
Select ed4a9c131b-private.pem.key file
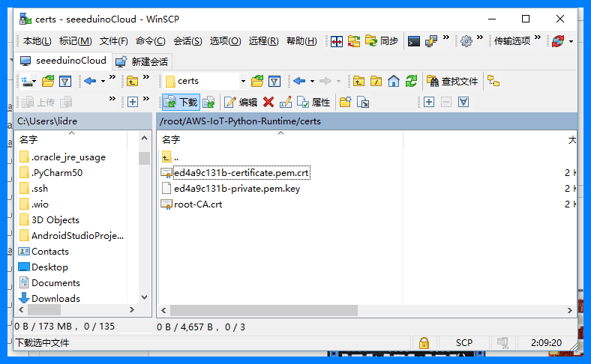point(237,189)
